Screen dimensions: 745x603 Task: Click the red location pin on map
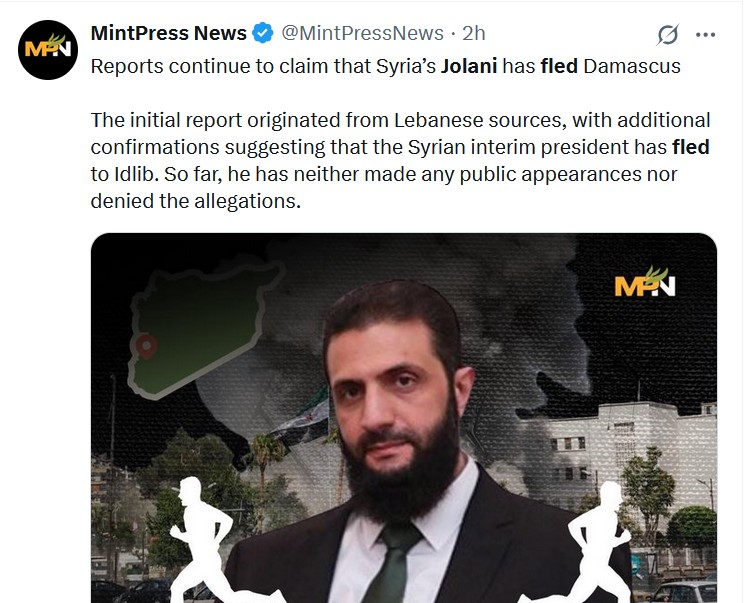146,346
